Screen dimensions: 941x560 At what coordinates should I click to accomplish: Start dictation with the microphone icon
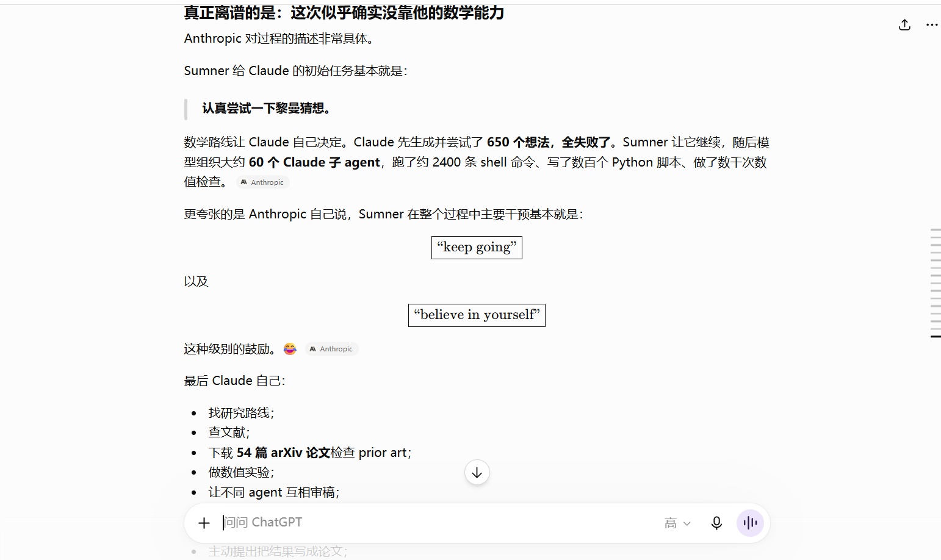click(x=716, y=523)
